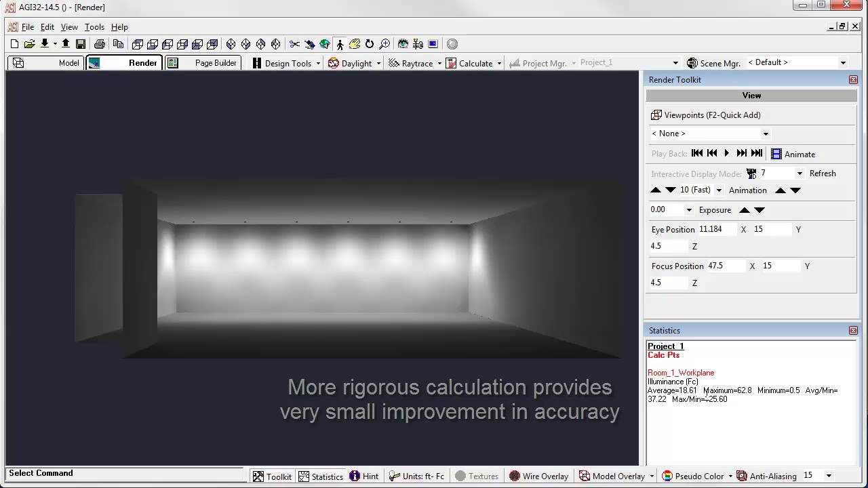Click the blue monitor icon in toolbar
868x488 pixels.
pos(433,44)
